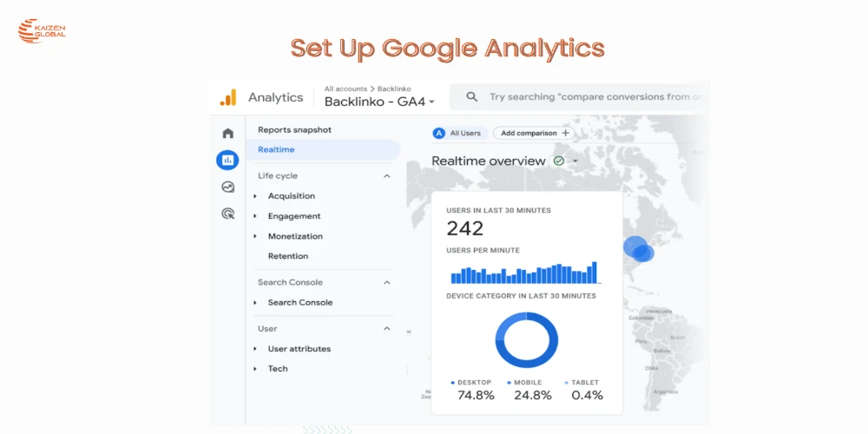The height and width of the screenshot is (434, 868).
Task: Click the Analytics product name text
Action: (x=275, y=97)
